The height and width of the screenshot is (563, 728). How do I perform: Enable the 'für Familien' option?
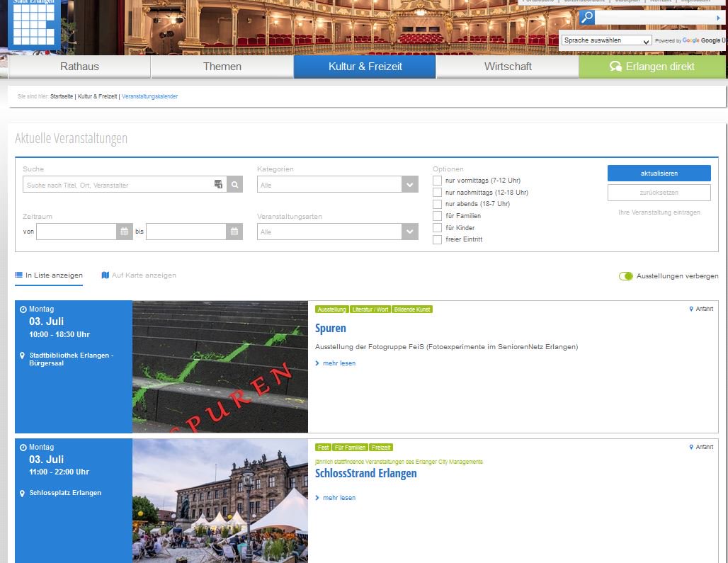[437, 216]
